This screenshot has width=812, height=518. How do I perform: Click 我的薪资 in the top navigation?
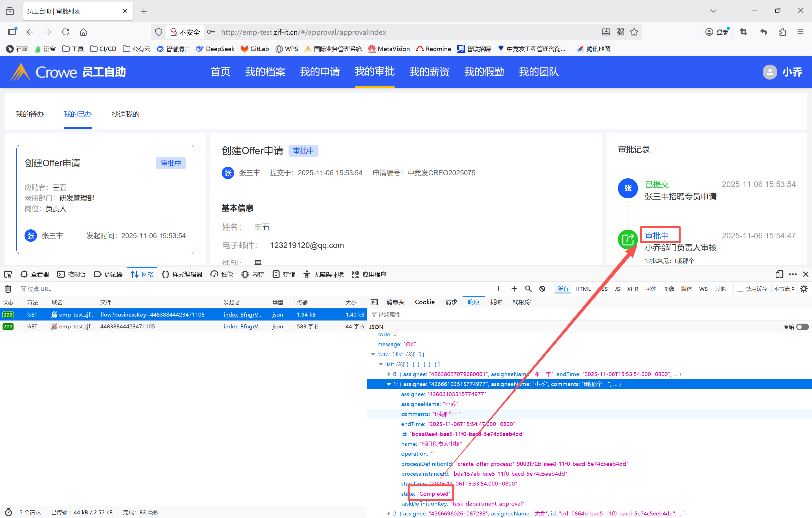(x=429, y=72)
